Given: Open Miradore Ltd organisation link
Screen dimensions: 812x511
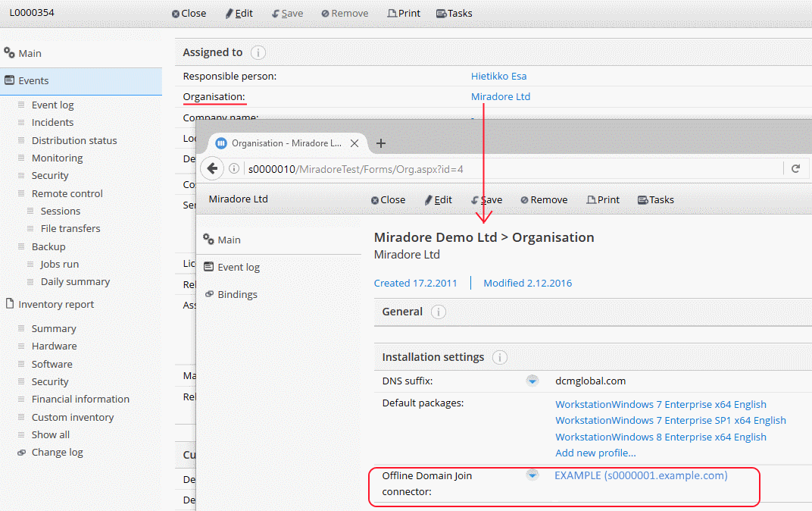Looking at the screenshot, I should coord(500,97).
